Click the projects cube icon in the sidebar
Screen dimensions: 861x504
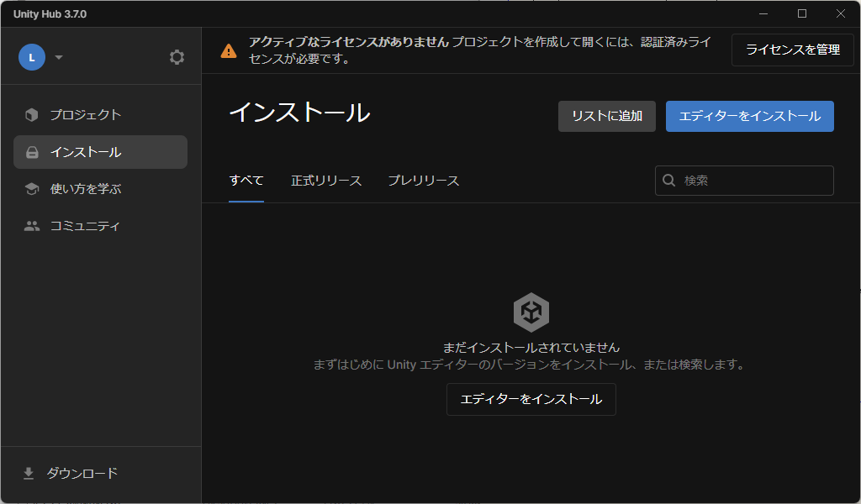(x=32, y=114)
